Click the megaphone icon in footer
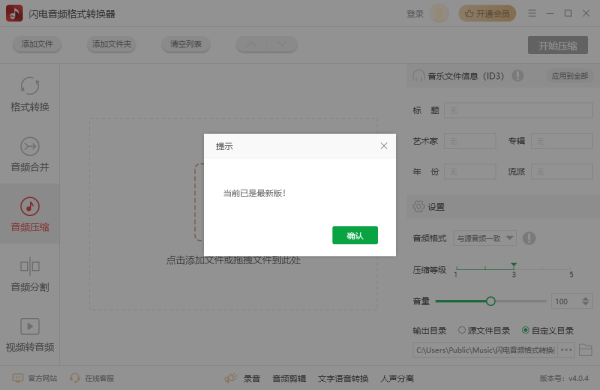The width and height of the screenshot is (600, 390). click(230, 378)
